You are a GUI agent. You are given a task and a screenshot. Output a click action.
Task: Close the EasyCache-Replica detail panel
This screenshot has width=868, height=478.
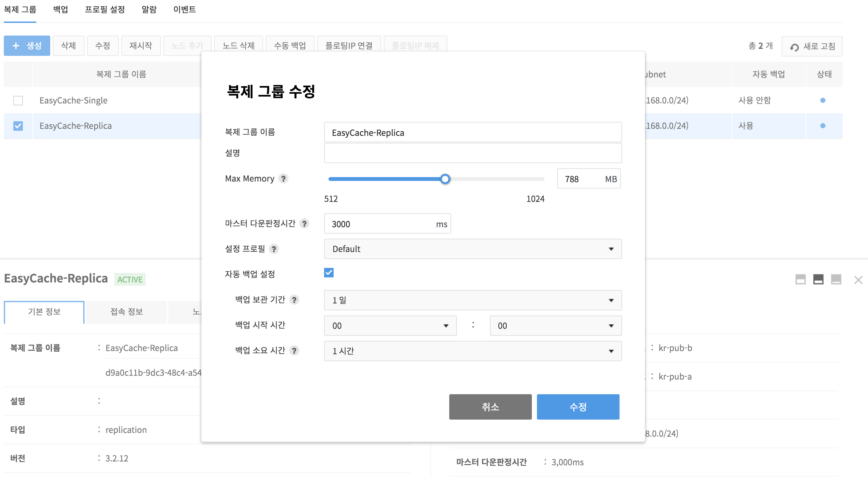tap(858, 279)
